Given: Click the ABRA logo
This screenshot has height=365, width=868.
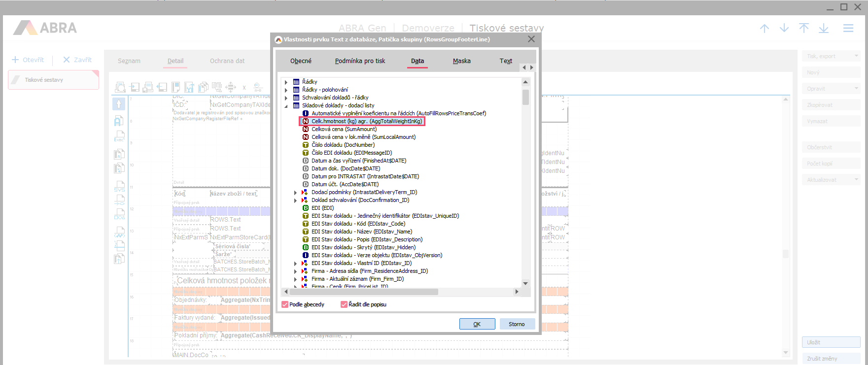Looking at the screenshot, I should tap(45, 28).
